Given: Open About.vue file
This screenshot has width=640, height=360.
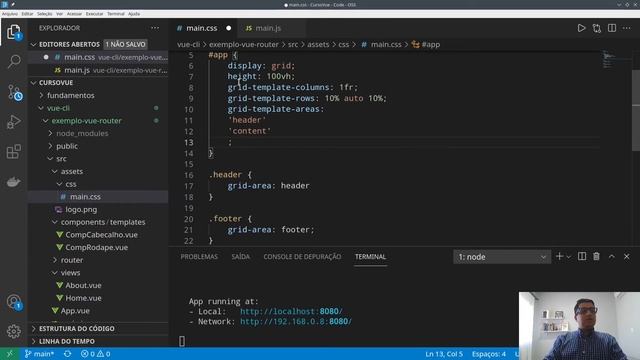Looking at the screenshot, I should coord(83,285).
